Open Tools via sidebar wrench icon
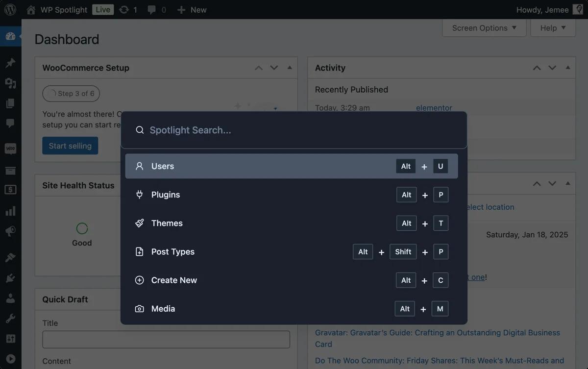 click(x=10, y=319)
